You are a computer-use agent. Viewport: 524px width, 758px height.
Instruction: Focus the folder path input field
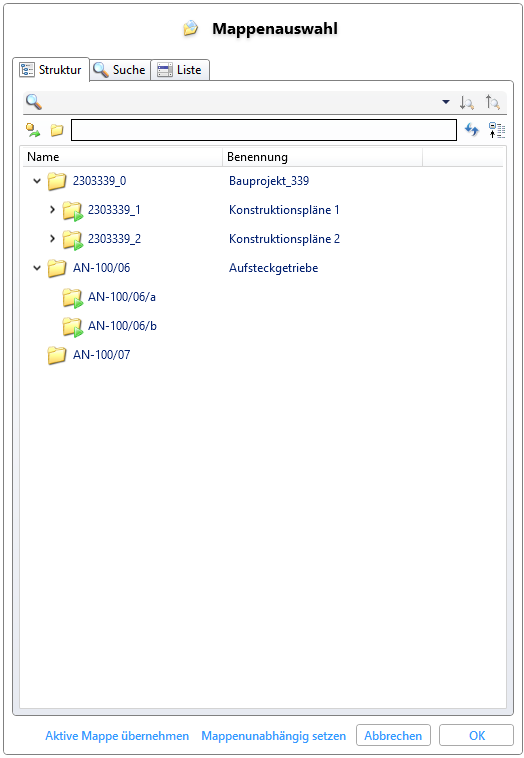tap(264, 130)
